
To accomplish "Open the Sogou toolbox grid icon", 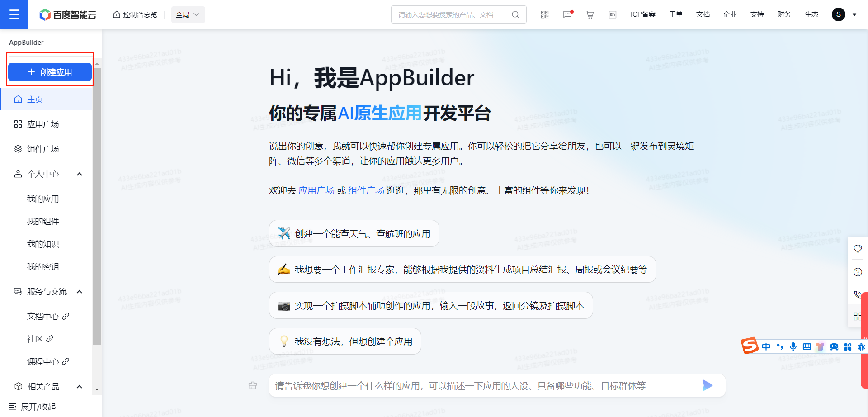I will click(848, 346).
